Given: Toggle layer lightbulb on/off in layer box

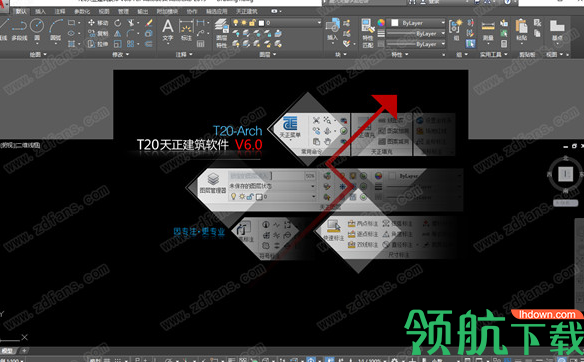Looking at the screenshot, I should 235,23.
